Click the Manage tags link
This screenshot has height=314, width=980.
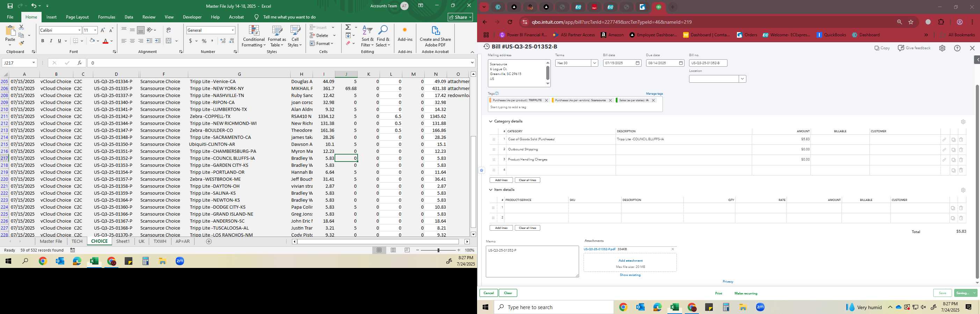(x=654, y=94)
